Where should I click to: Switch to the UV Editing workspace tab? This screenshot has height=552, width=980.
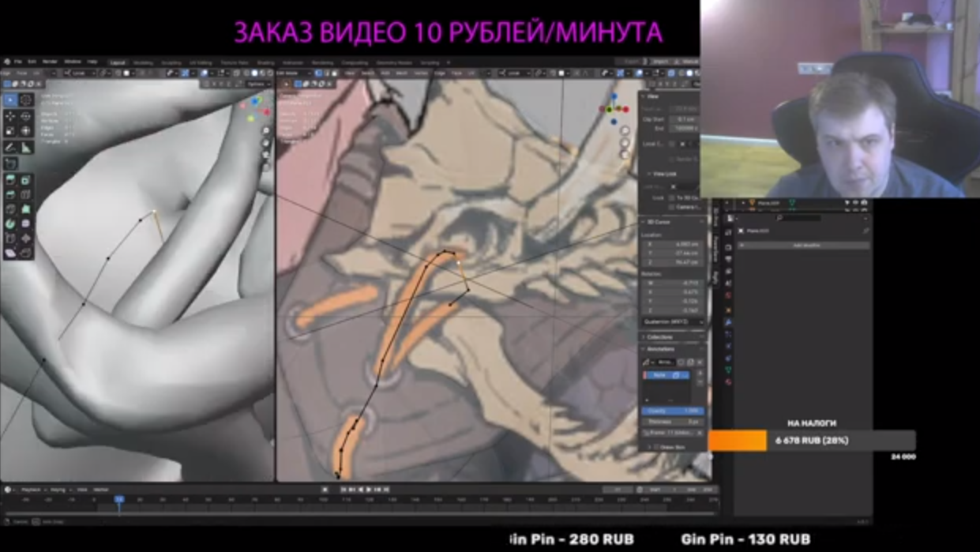[201, 62]
